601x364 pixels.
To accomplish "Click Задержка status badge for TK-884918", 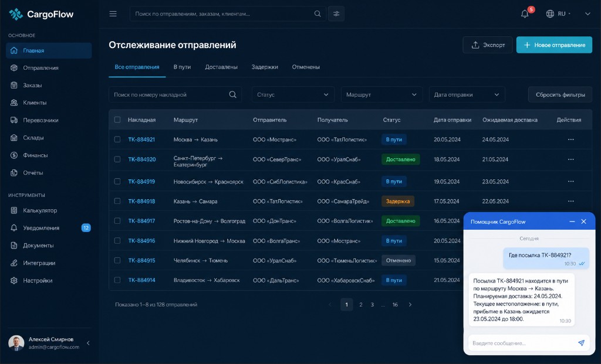I will click(397, 201).
